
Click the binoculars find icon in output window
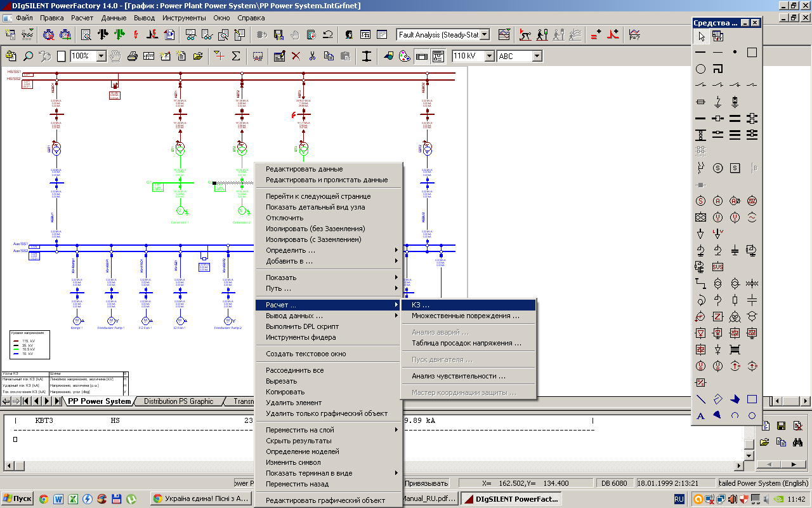pos(798,442)
